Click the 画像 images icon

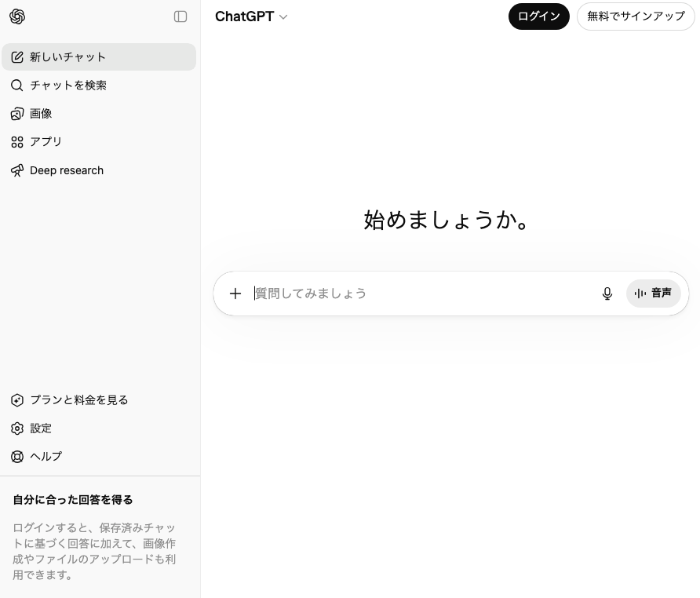tap(17, 114)
